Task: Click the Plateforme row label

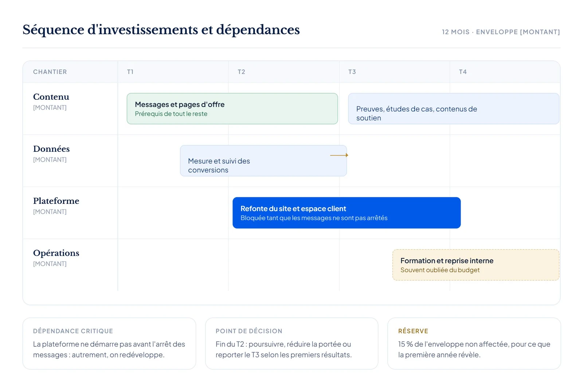Action: coord(56,201)
